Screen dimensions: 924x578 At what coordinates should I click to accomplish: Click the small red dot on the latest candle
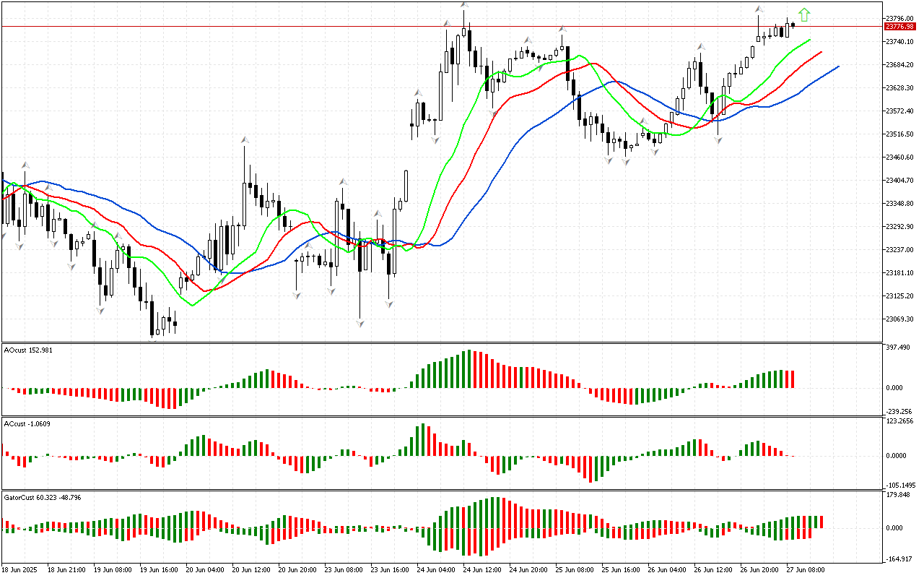click(x=793, y=25)
